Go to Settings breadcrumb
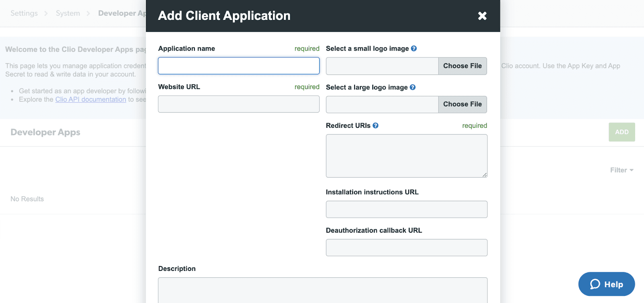Screen dimensions: 644x303 24,13
